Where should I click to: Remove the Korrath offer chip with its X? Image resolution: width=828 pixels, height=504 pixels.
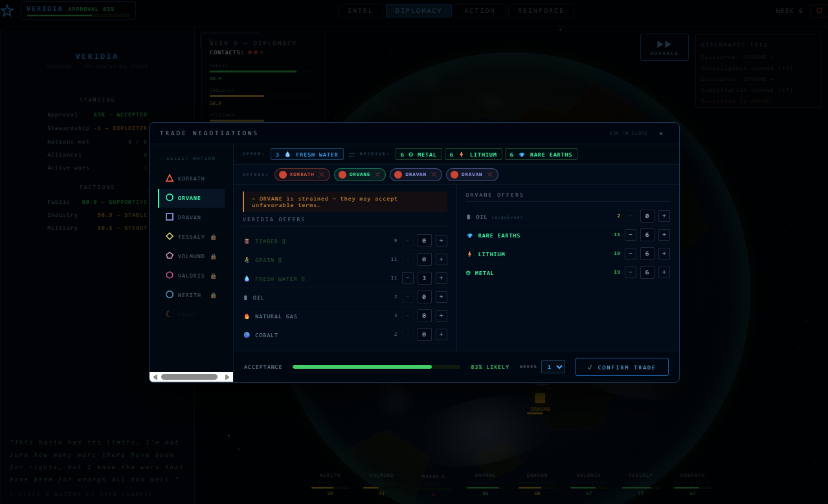(x=322, y=175)
